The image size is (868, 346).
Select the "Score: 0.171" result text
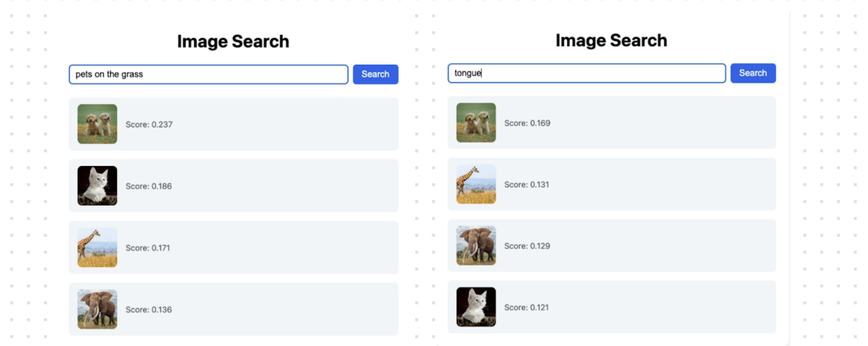(x=148, y=248)
